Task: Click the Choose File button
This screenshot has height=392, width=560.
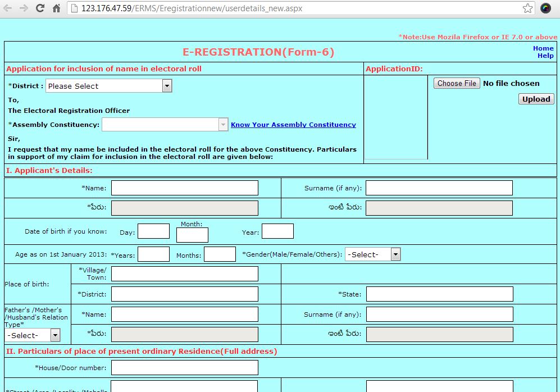Action: coord(456,83)
